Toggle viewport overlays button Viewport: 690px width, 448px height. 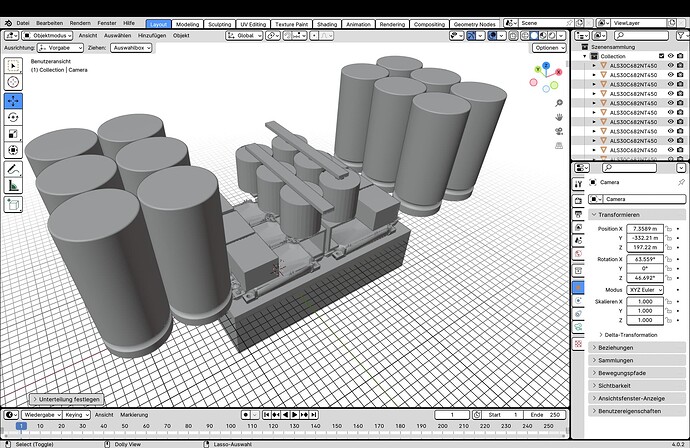click(x=493, y=36)
